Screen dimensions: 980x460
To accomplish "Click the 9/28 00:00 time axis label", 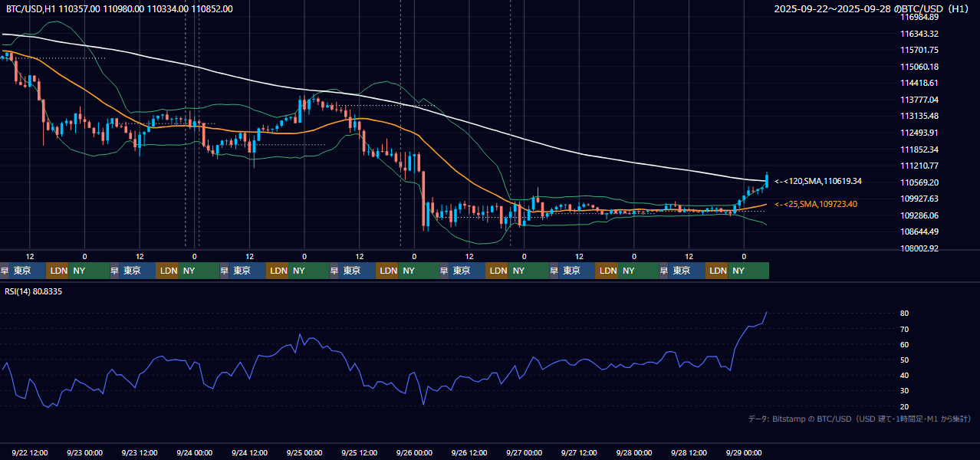I will tap(634, 453).
